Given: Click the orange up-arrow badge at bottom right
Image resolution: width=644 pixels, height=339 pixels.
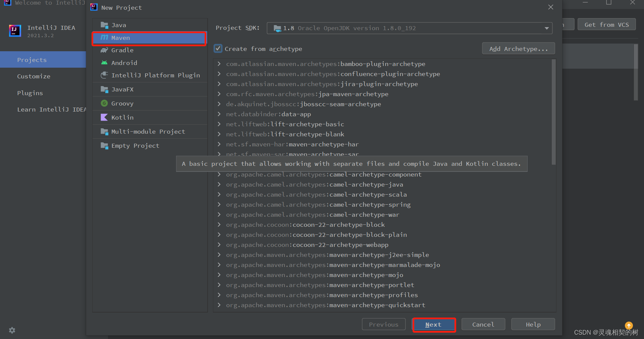Looking at the screenshot, I should pyautogui.click(x=629, y=325).
